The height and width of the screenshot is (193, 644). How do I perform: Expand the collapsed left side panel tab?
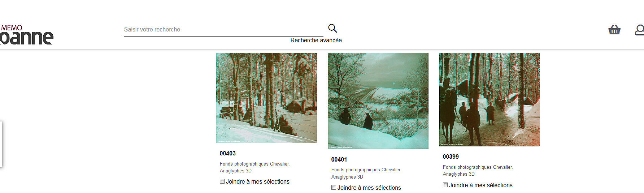point(1,144)
